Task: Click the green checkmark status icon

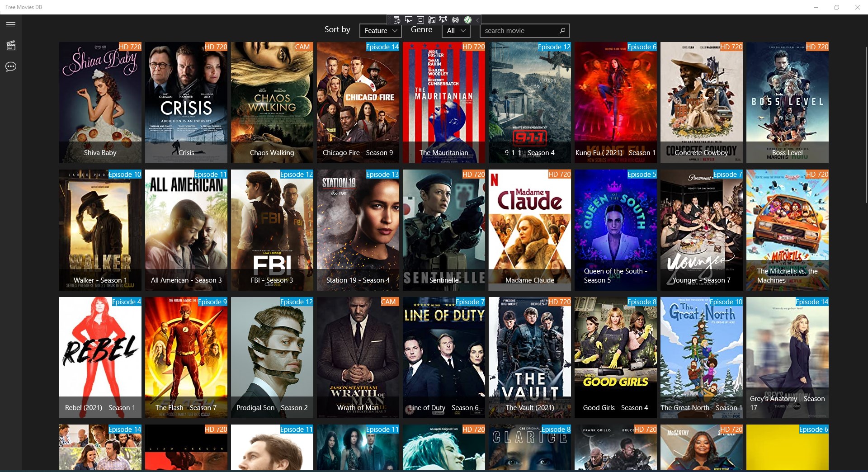Action: coord(468,20)
